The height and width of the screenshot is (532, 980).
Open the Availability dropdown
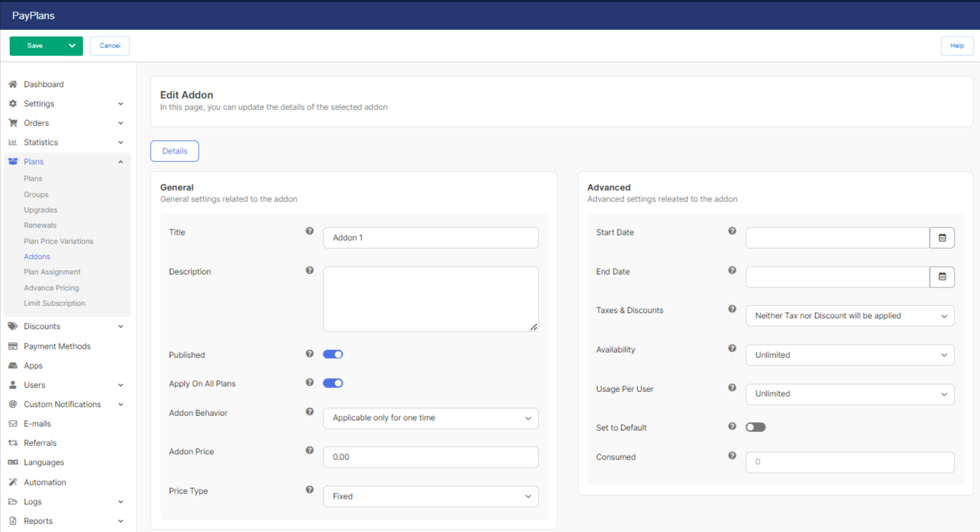(850, 355)
